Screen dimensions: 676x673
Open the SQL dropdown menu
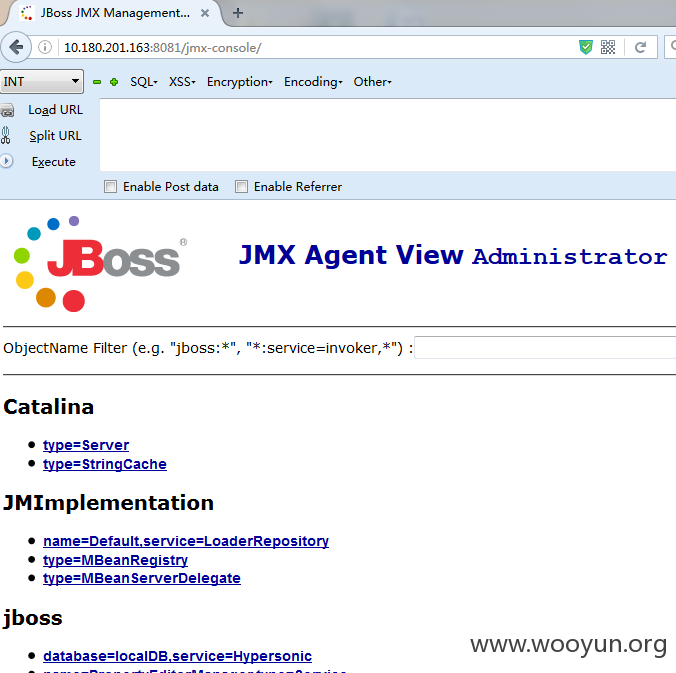144,82
